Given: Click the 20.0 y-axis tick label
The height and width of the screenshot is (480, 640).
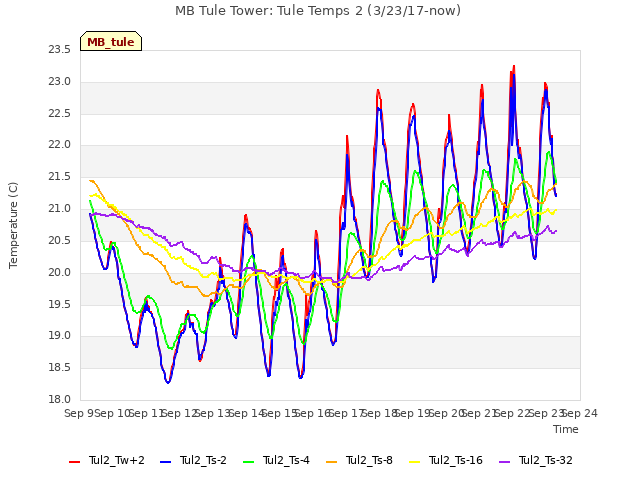Looking at the screenshot, I should pyautogui.click(x=60, y=272).
